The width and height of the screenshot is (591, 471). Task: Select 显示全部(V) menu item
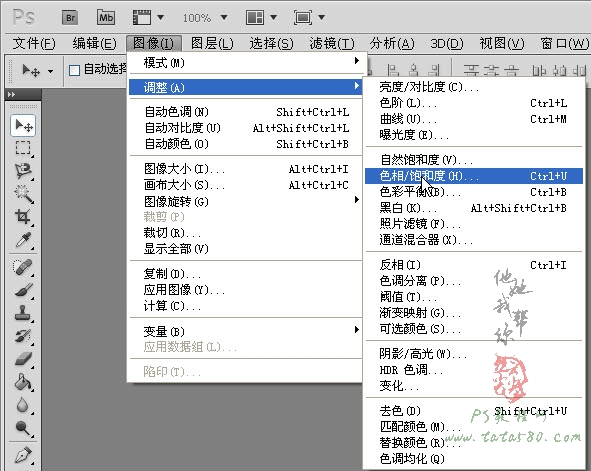[x=246, y=249]
